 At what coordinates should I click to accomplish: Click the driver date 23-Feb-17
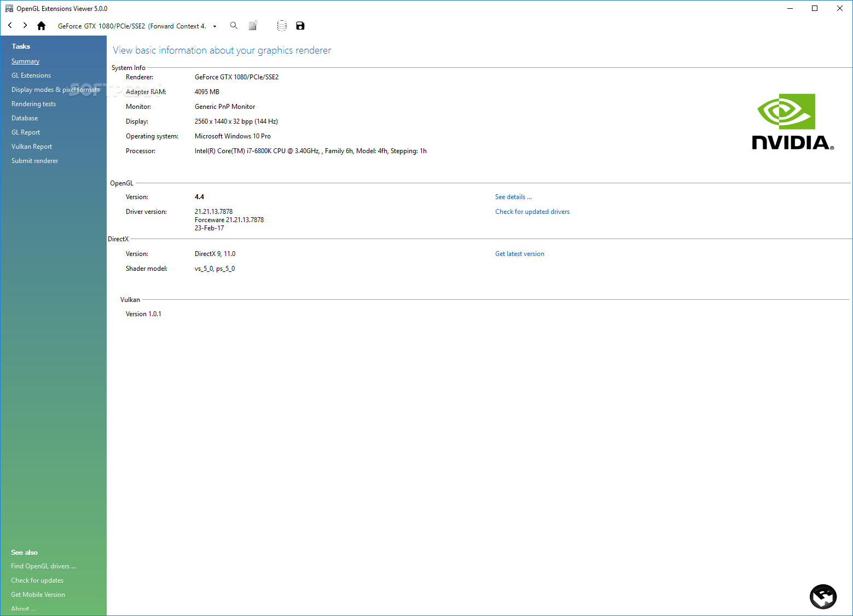[210, 228]
